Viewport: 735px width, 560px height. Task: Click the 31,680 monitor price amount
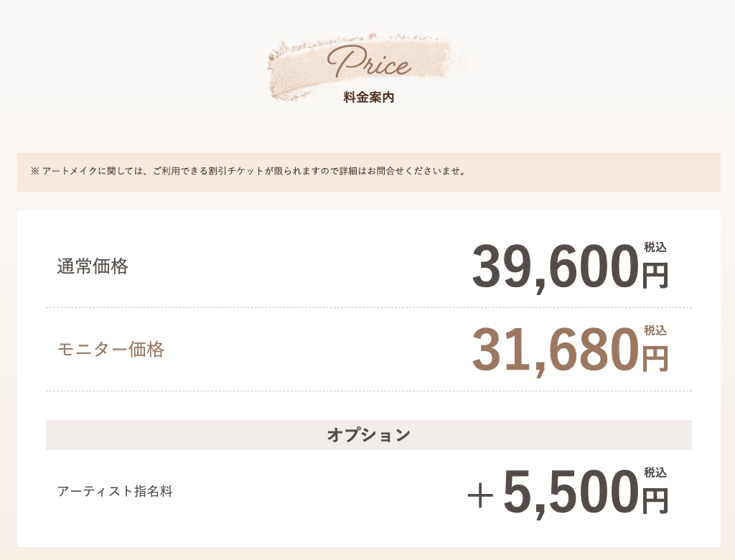pos(556,350)
